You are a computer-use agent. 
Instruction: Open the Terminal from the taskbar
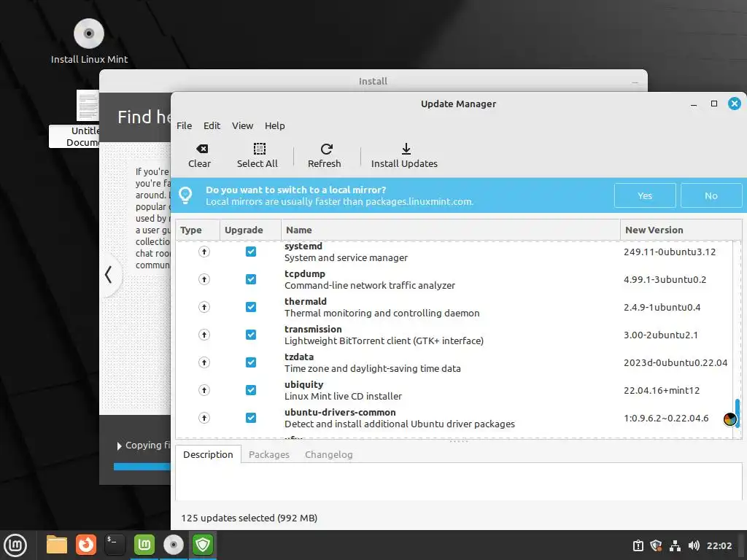115,545
